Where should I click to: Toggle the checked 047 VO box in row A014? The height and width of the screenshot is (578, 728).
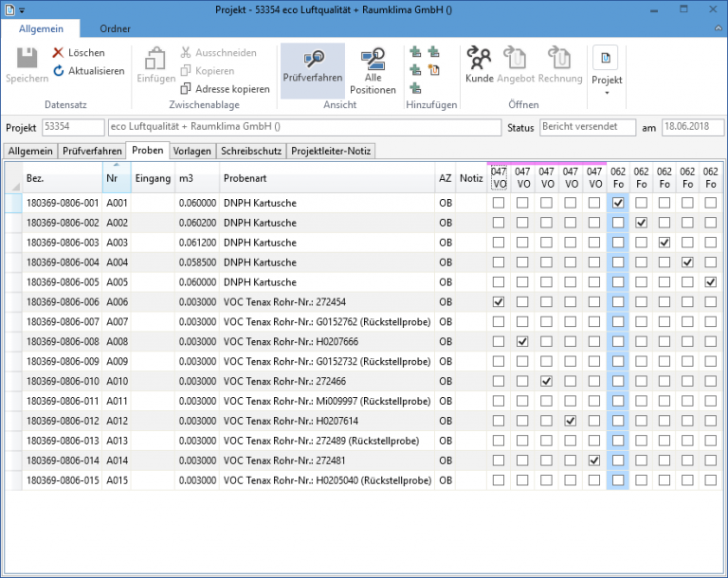(594, 461)
